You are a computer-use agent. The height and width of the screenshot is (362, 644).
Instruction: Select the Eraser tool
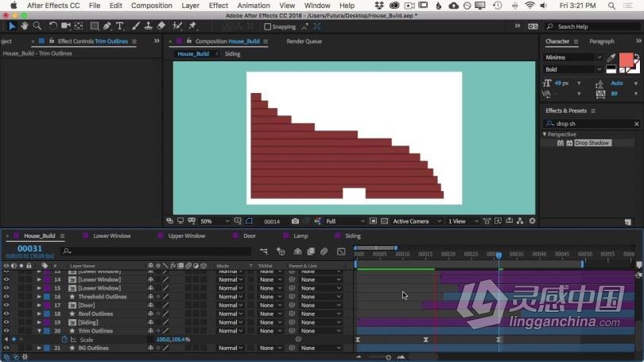(161, 25)
